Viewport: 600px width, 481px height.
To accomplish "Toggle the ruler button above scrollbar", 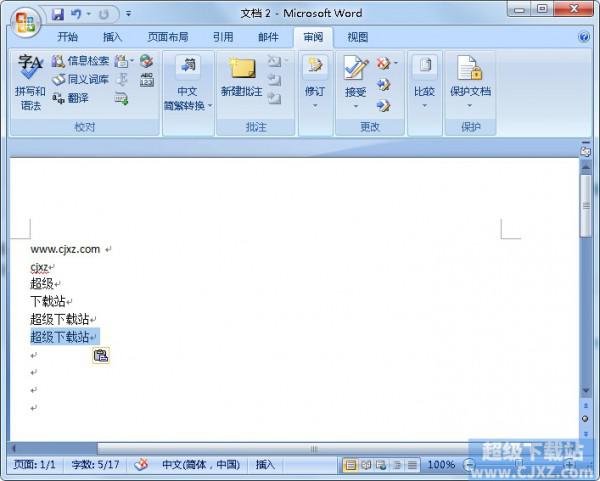I will coord(585,150).
